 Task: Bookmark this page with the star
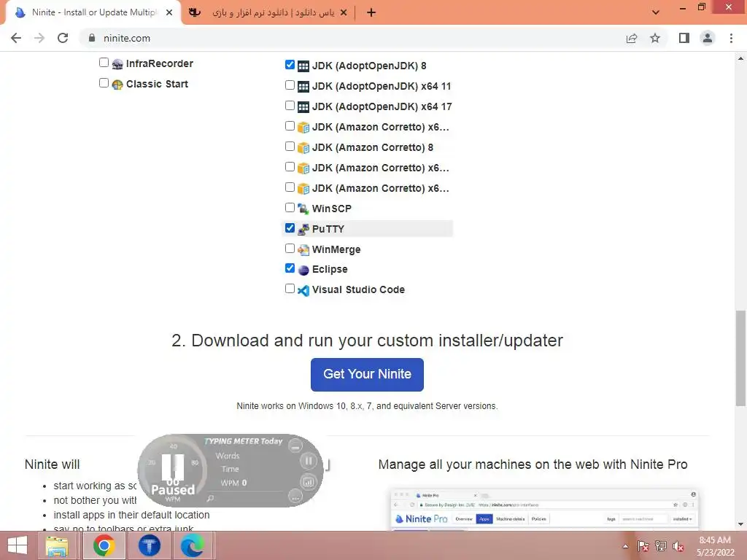655,38
